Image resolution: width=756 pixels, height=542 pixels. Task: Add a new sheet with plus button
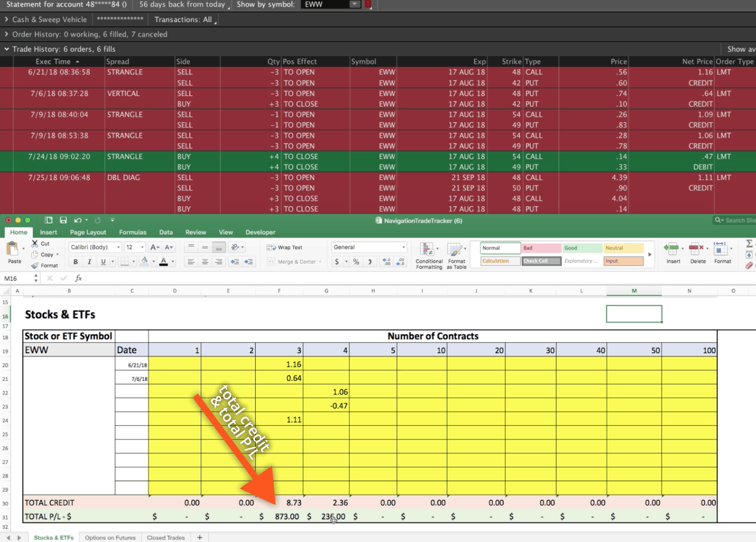click(x=200, y=537)
